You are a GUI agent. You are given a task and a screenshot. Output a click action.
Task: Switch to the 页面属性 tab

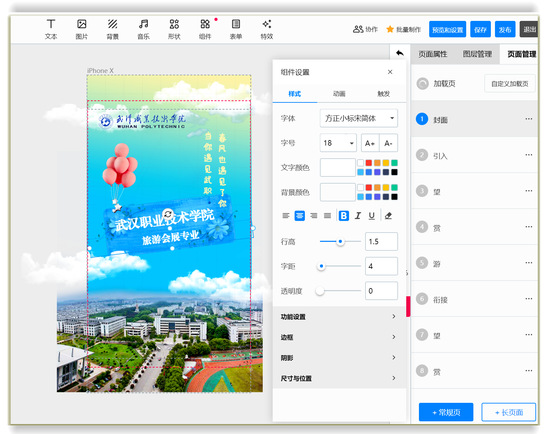[x=433, y=54]
